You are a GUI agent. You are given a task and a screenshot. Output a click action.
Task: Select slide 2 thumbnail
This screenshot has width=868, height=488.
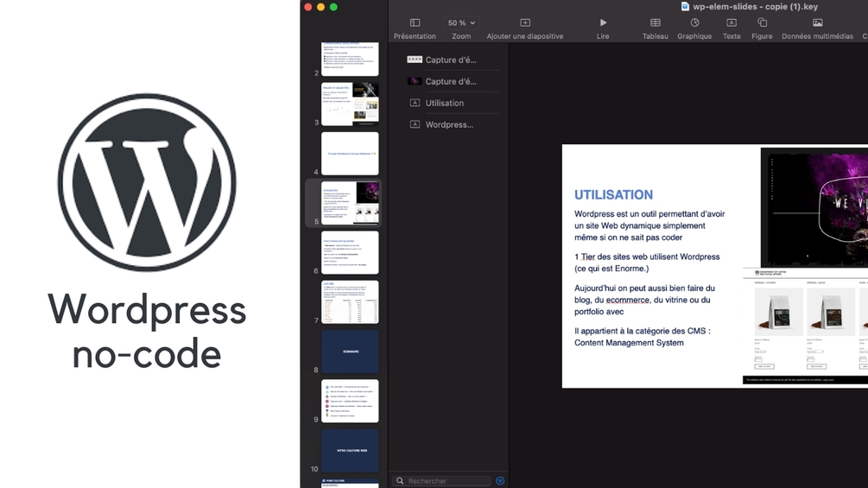click(x=350, y=59)
